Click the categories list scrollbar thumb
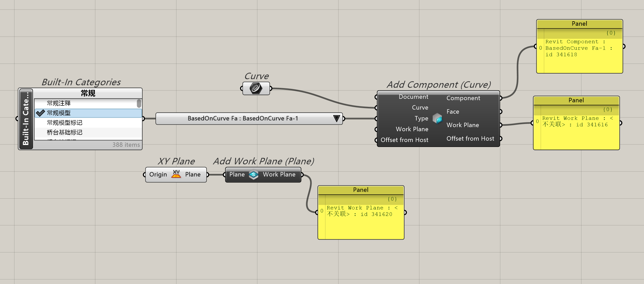 139,103
